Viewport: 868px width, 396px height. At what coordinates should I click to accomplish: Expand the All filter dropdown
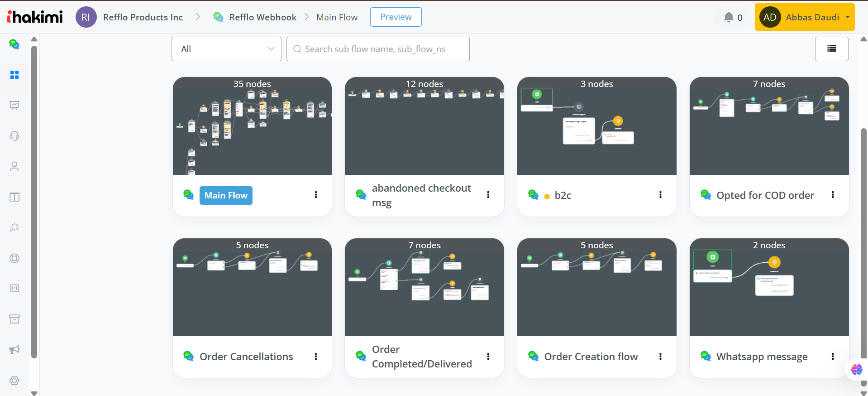226,49
